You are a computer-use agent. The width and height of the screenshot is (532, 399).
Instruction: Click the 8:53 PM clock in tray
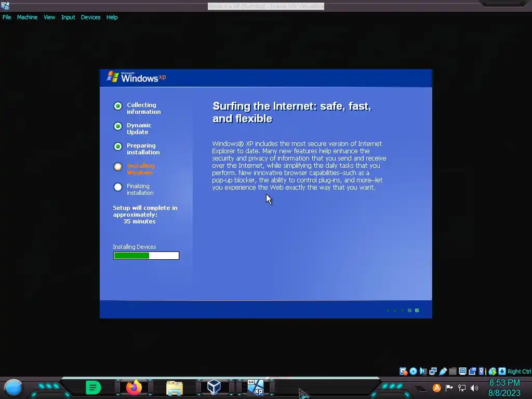504,383
